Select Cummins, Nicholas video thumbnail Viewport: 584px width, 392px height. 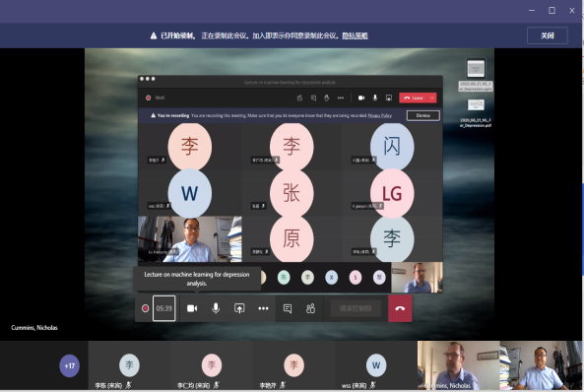click(x=459, y=365)
